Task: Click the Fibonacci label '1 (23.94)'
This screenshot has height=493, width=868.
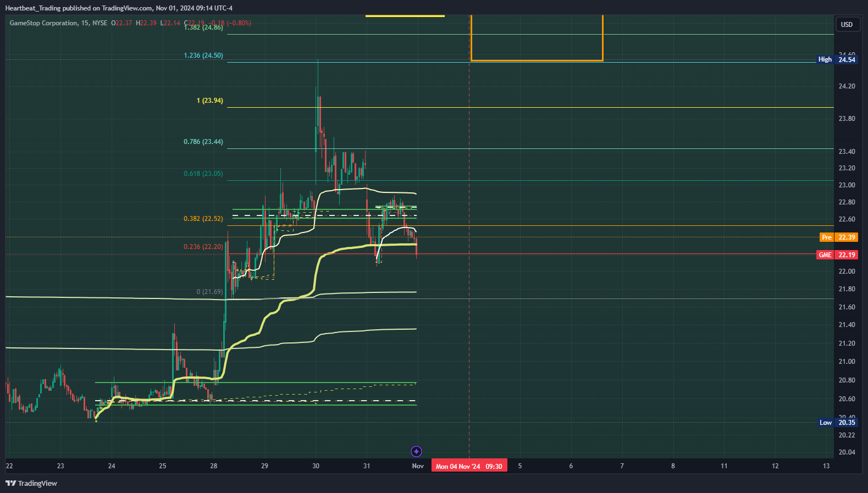Action: pos(210,101)
